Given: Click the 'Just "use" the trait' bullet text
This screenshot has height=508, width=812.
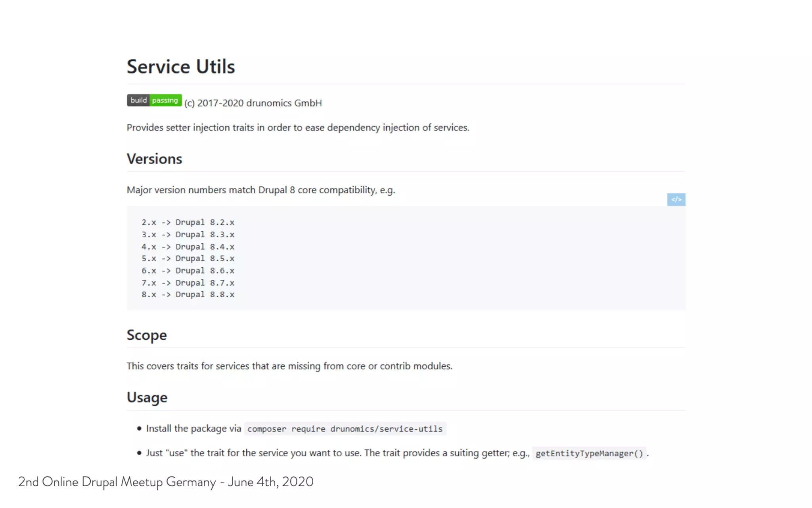Looking at the screenshot, I should [x=338, y=453].
